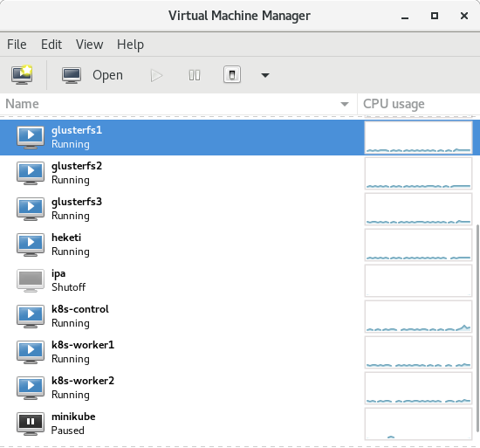The width and height of the screenshot is (480, 448).
Task: Click the k8s-worker2 CPU usage graph
Action: (418, 388)
